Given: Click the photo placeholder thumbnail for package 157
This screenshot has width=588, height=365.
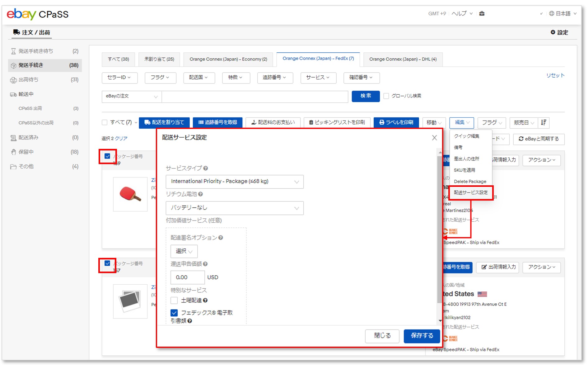Looking at the screenshot, I should tap(130, 301).
